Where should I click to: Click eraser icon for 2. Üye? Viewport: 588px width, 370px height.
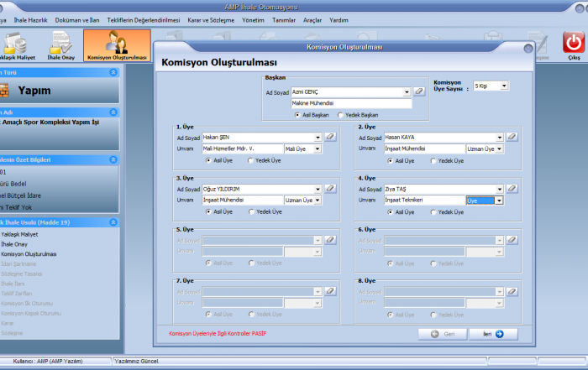[x=512, y=137]
